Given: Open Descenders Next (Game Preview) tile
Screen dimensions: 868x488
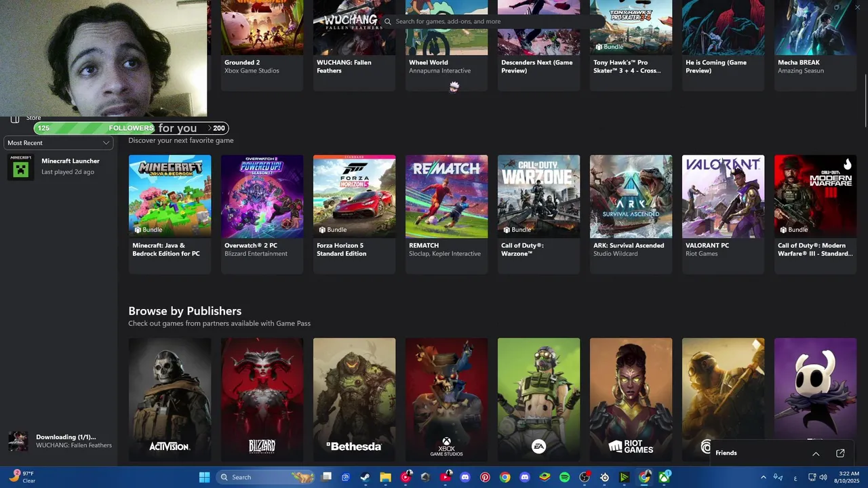Looking at the screenshot, I should 538,45.
